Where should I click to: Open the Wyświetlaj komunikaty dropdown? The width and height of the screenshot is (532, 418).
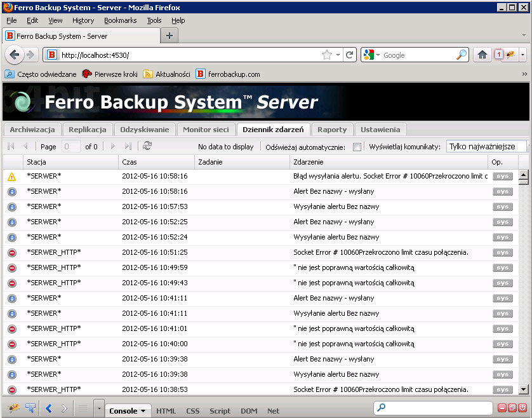tap(487, 147)
